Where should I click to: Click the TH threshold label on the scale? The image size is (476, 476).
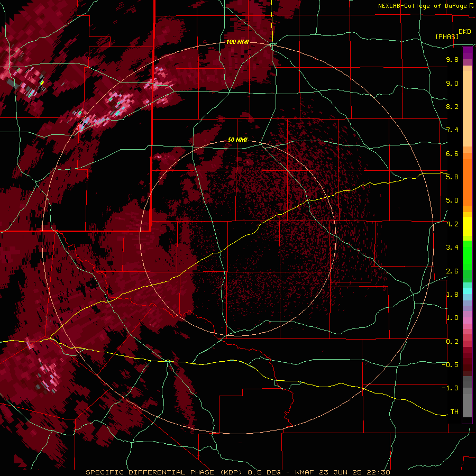click(454, 411)
